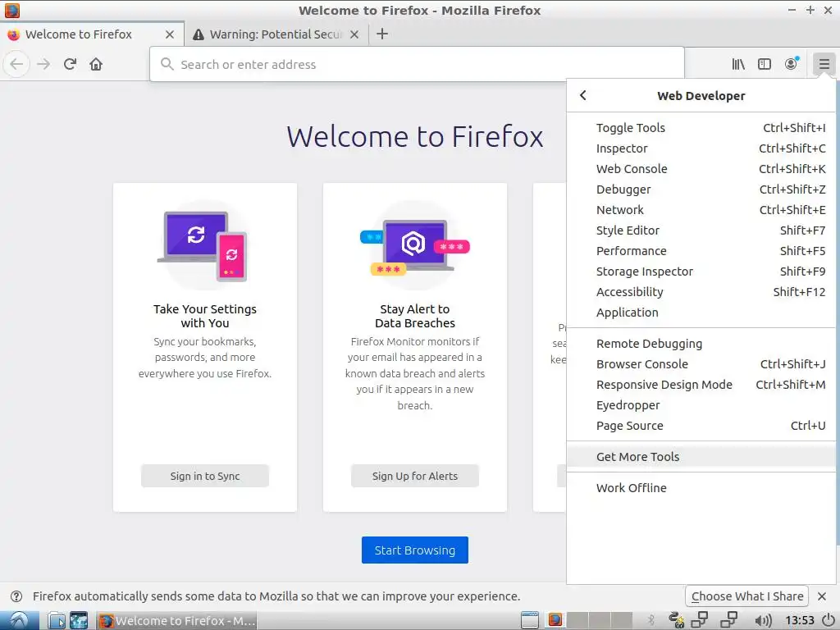Activate the Eyedropper tool

[701, 405]
